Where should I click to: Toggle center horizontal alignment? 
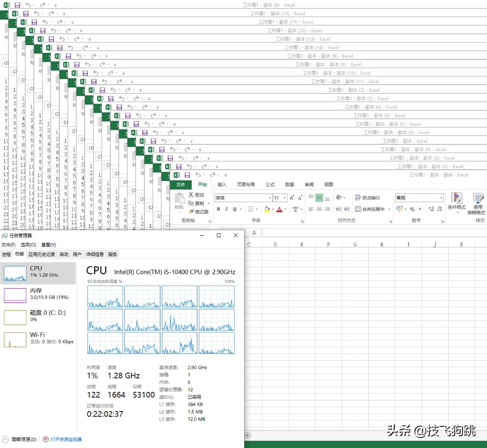[x=319, y=209]
